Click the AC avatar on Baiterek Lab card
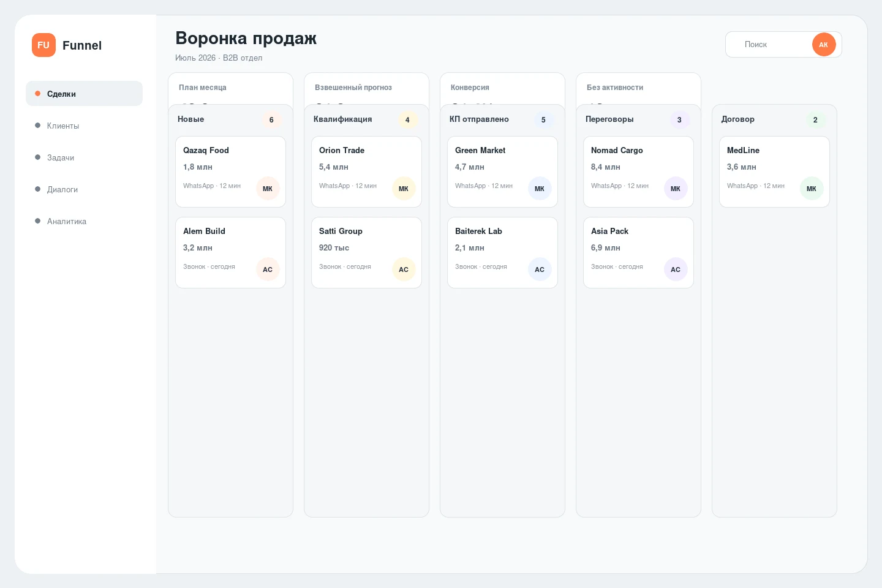The height and width of the screenshot is (588, 882). point(540,269)
